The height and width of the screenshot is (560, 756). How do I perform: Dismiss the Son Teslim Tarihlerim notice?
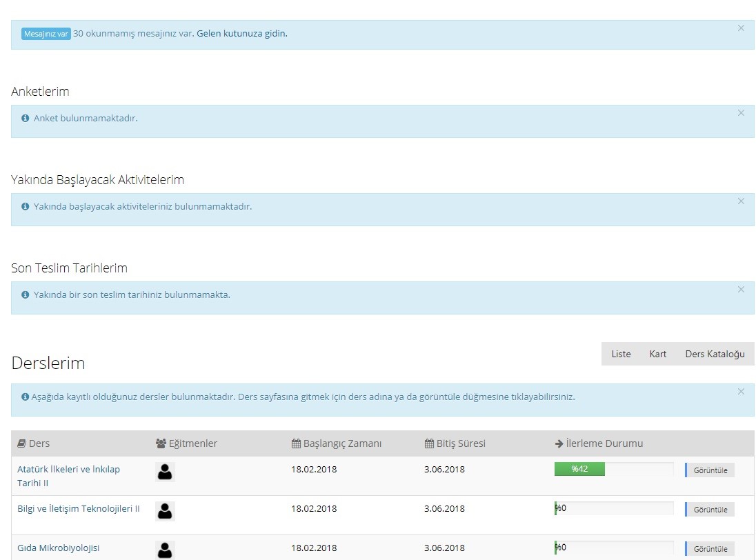(741, 290)
